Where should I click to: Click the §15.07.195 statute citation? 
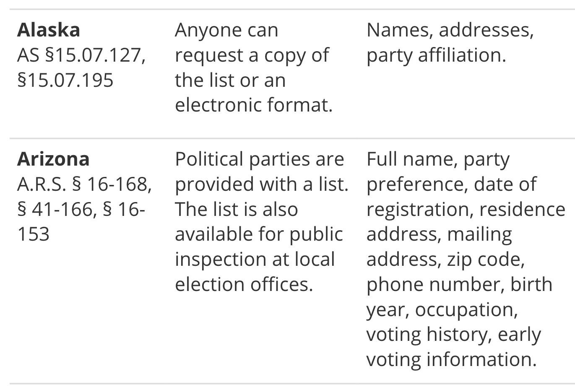click(65, 80)
